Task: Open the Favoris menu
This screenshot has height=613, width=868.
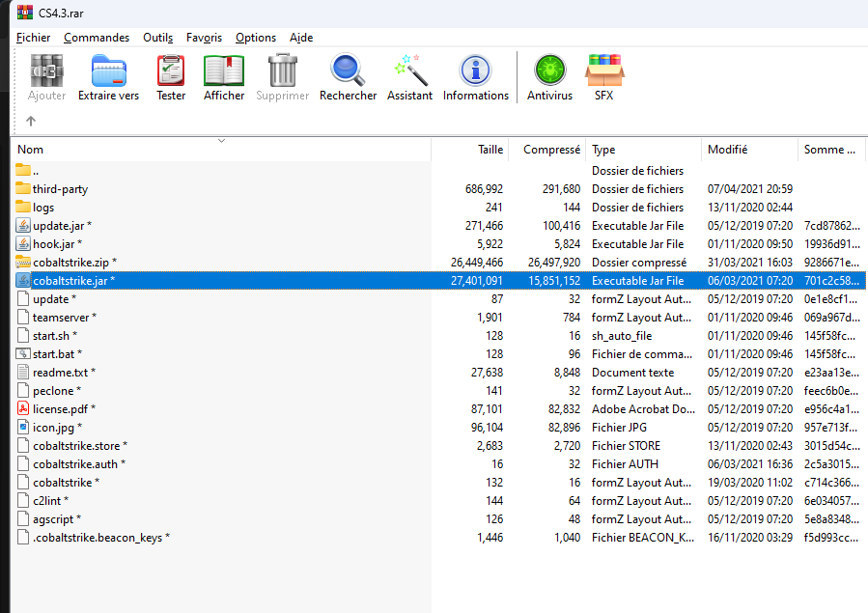Action: 204,38
